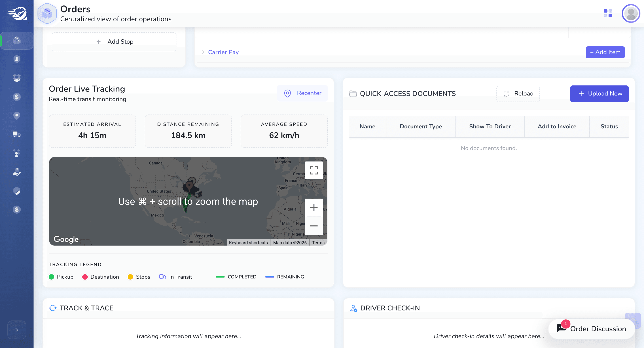The height and width of the screenshot is (348, 644).
Task: Zoom out on the tracking map
Action: click(x=314, y=226)
